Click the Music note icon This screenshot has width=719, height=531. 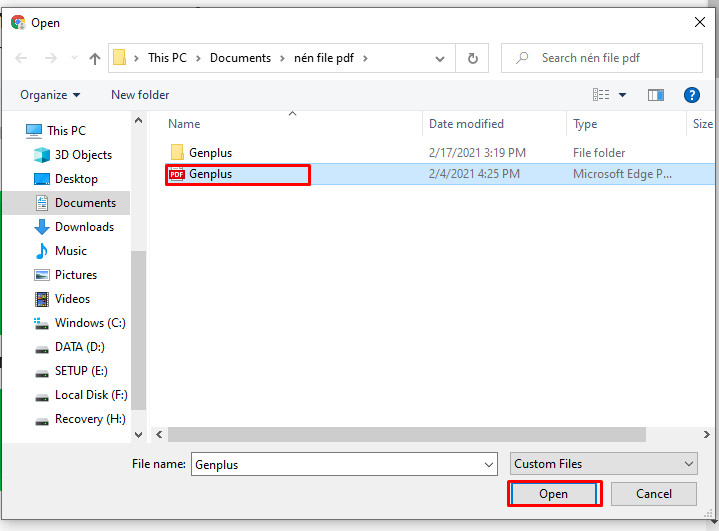point(42,251)
